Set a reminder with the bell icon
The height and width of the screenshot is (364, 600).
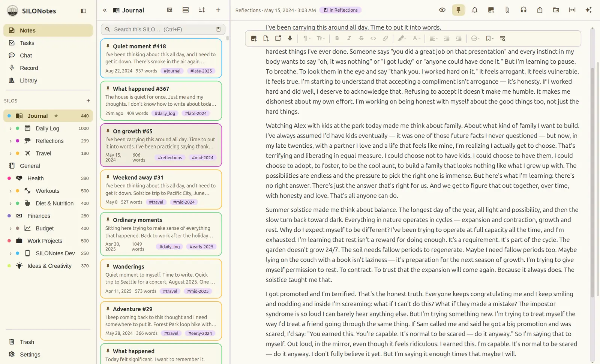(x=475, y=10)
